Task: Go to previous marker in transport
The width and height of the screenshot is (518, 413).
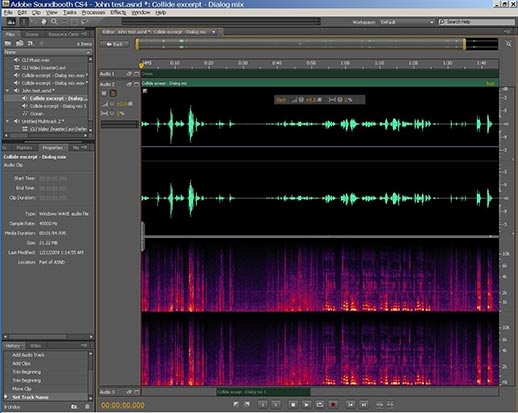Action: tap(350, 405)
